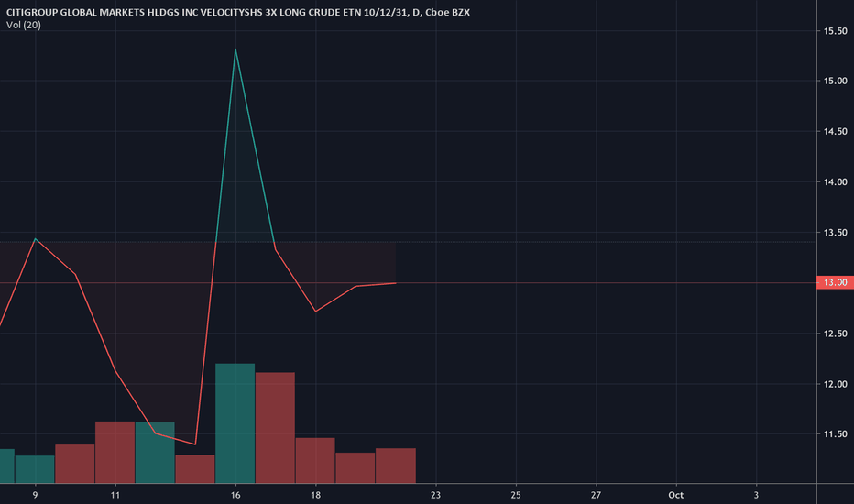Click date label 11 on time axis

pyautogui.click(x=115, y=495)
